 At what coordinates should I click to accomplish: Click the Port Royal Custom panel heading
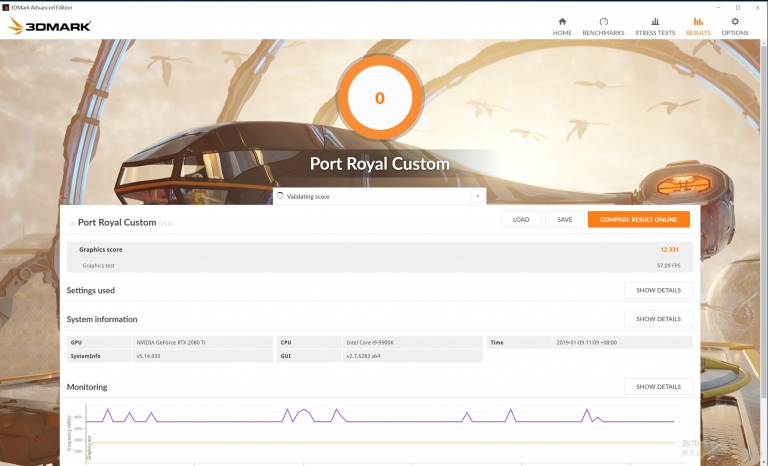[x=117, y=222]
